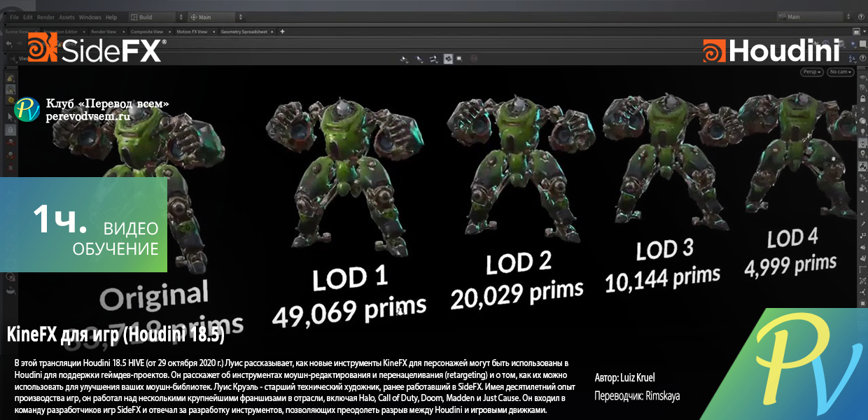This screenshot has width=868, height=420.
Task: Open the Windows menu
Action: click(90, 17)
